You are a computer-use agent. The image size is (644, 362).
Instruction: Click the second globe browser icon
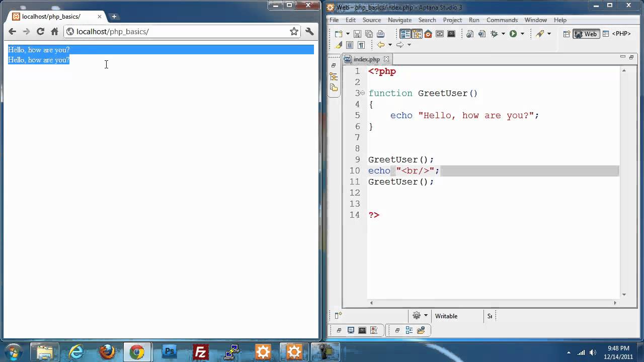pos(482,34)
